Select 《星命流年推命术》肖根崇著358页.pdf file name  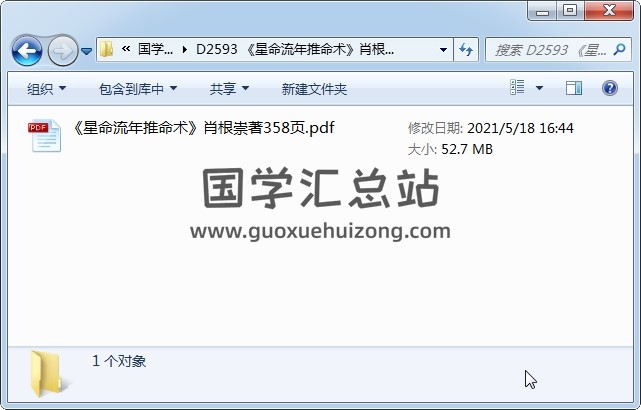point(203,128)
